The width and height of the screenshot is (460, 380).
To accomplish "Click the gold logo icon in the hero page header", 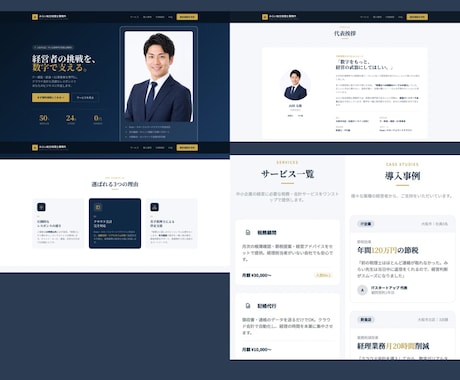I will pyautogui.click(x=35, y=17).
